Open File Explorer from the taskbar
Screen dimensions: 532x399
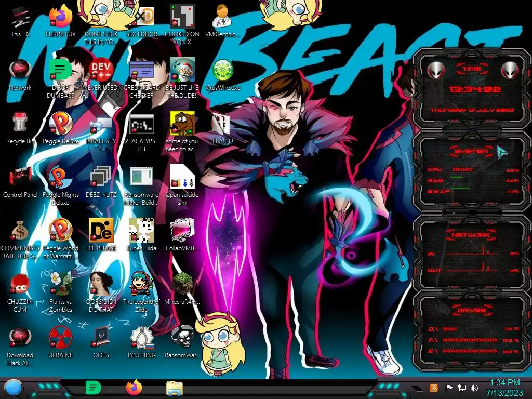click(175, 388)
